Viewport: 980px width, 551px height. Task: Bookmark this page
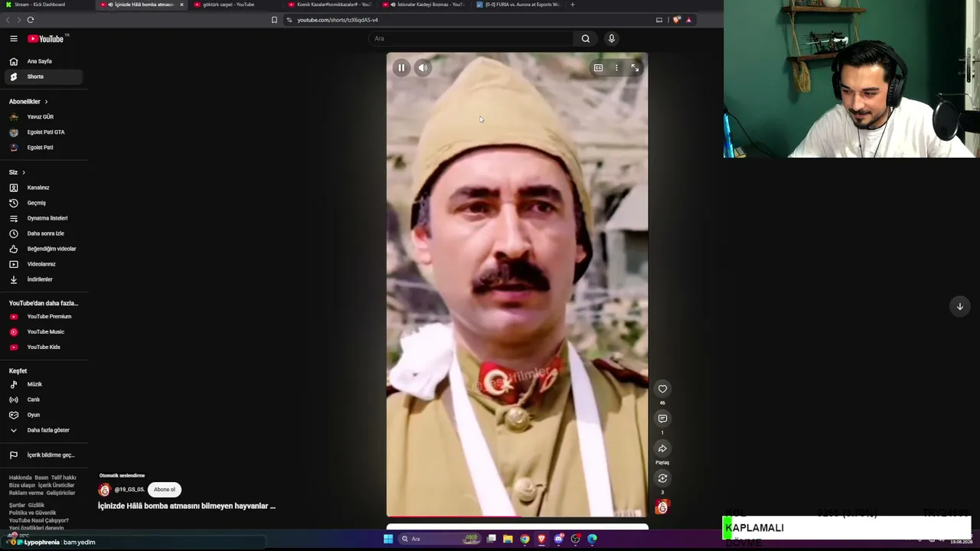(x=274, y=20)
